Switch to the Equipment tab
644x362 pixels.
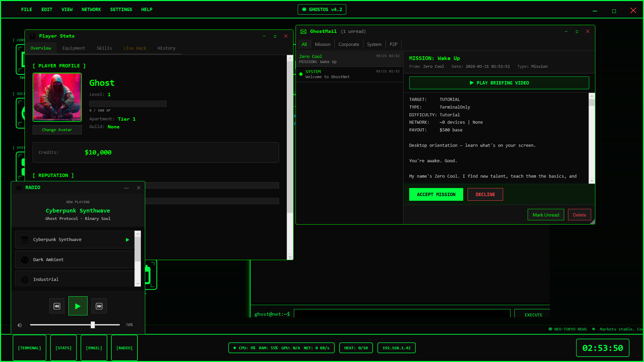pos(74,48)
